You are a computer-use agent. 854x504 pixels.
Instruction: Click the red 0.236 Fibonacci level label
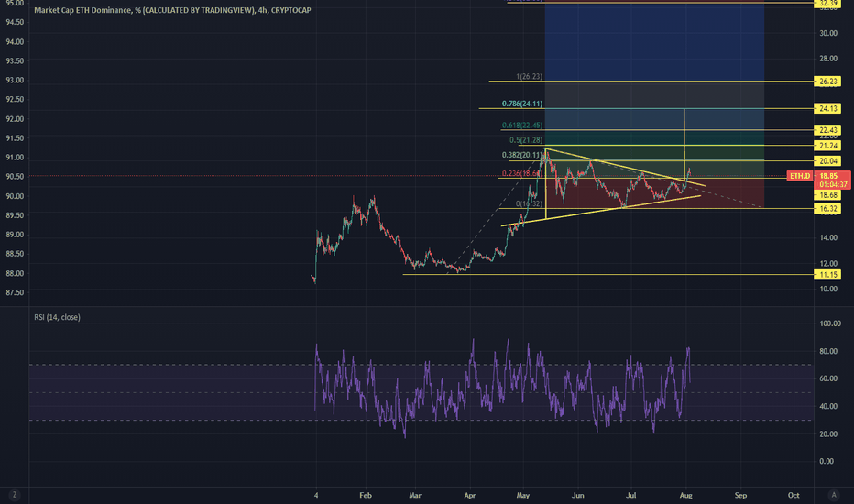coord(521,173)
